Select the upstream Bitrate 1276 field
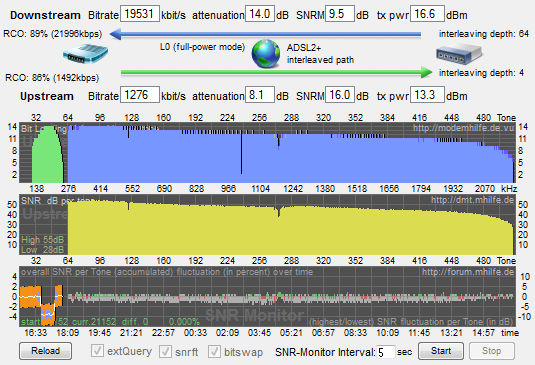The width and height of the screenshot is (535, 365). point(140,95)
